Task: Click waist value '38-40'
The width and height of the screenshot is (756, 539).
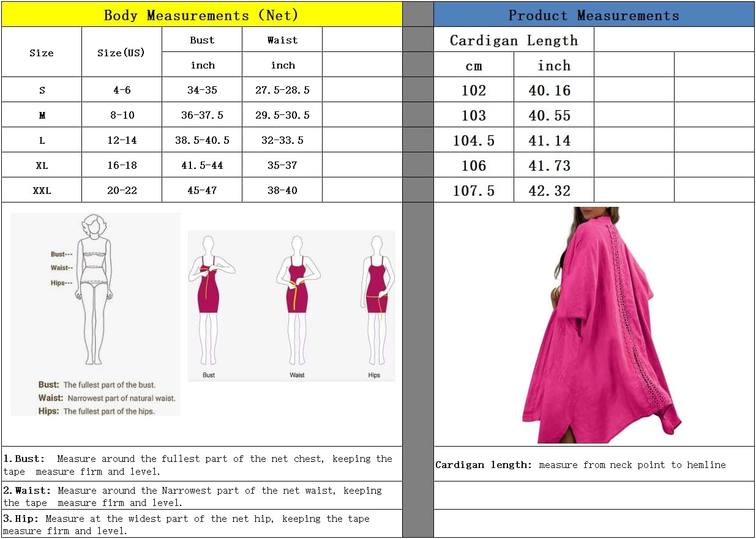Action: coord(282,190)
